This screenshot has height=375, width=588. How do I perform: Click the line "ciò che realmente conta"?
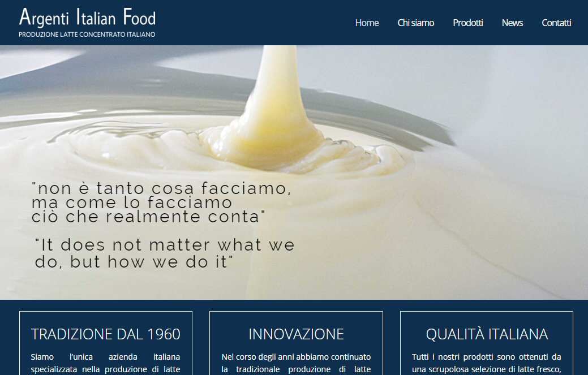pos(148,217)
